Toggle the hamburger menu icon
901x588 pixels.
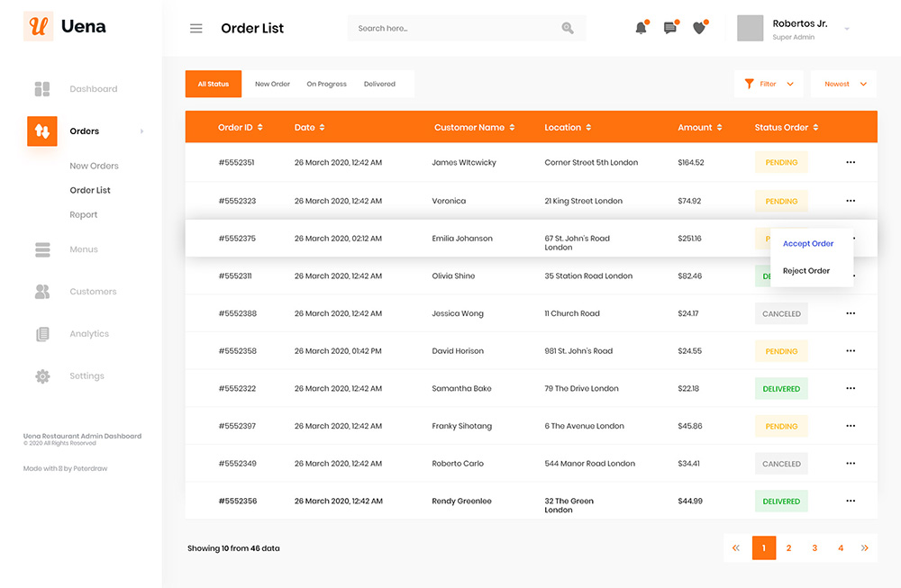click(x=196, y=28)
